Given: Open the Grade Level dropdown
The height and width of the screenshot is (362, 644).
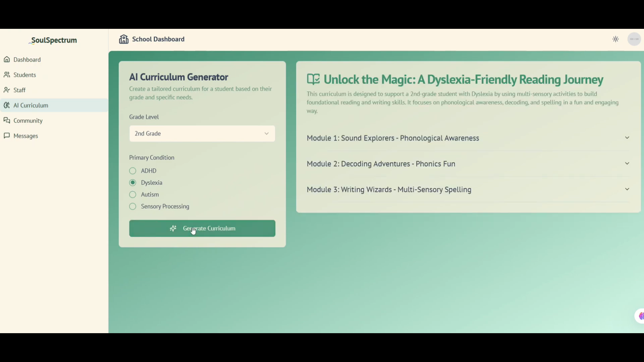Looking at the screenshot, I should (x=202, y=134).
